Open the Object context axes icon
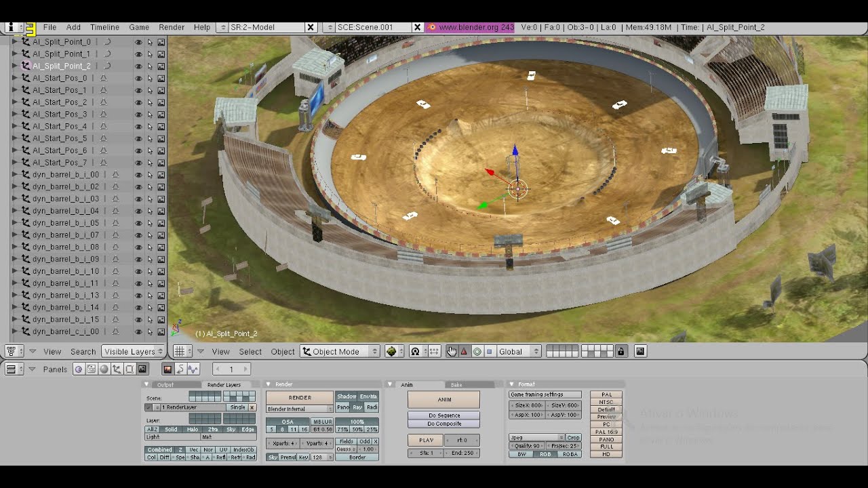Image resolution: width=868 pixels, height=488 pixels. coord(117,369)
